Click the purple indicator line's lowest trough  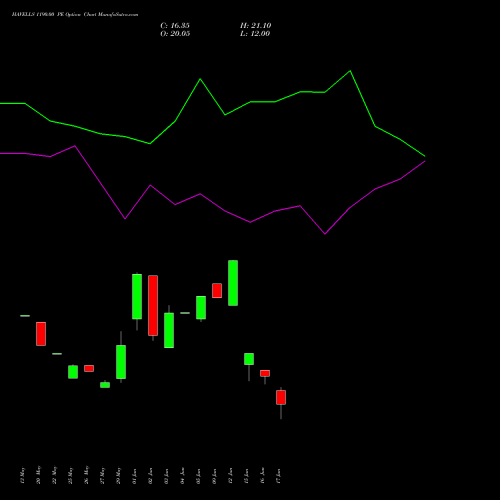[x=325, y=234]
